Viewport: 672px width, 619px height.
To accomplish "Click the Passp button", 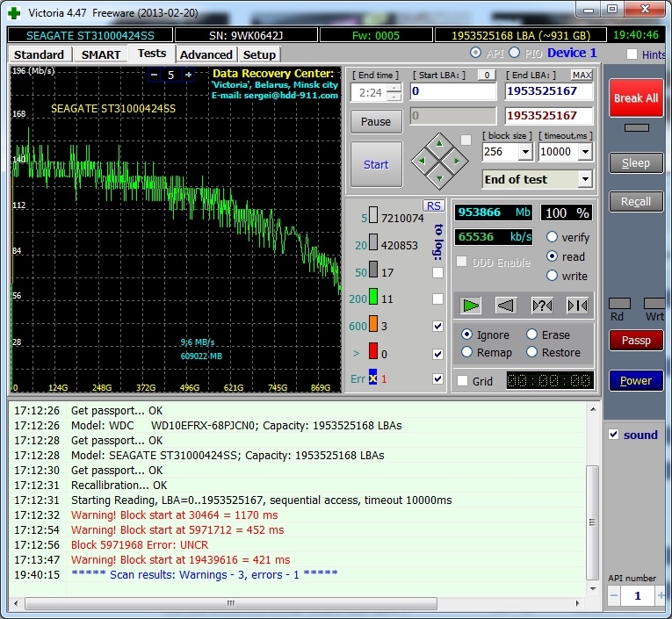I will pyautogui.click(x=636, y=340).
